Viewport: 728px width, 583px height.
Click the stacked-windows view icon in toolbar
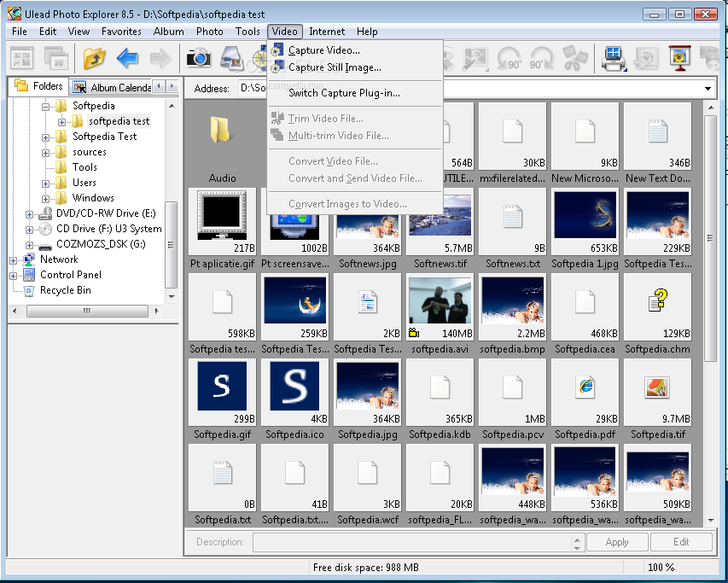coord(56,59)
